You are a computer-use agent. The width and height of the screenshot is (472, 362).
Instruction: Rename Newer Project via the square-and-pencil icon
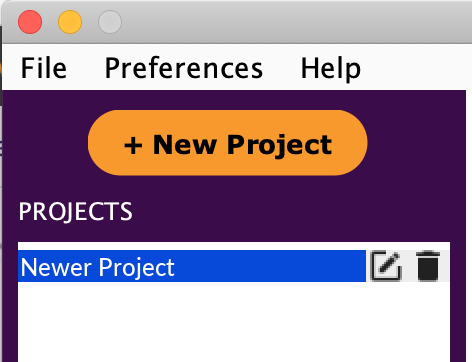386,266
